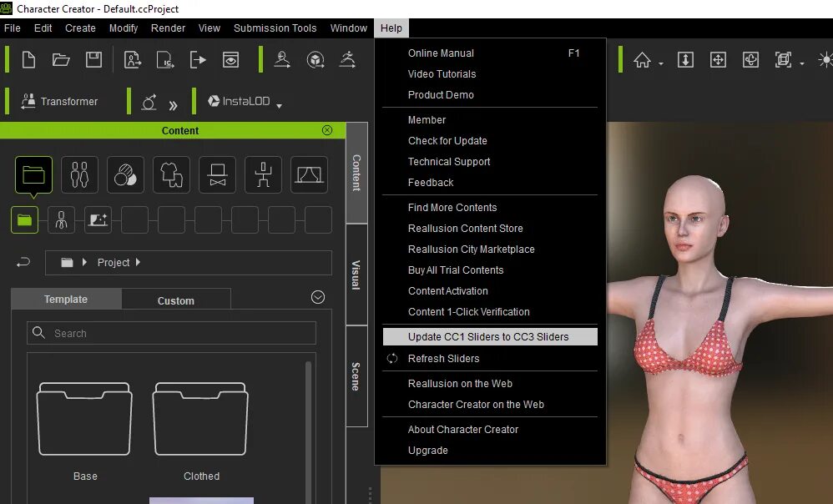The width and height of the screenshot is (833, 504).
Task: Click the back return arrow icon
Action: (x=23, y=262)
